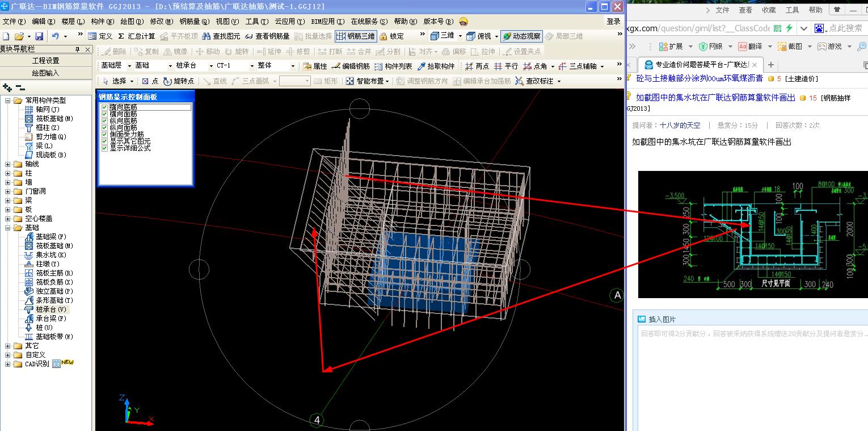Collapse the 常用构件类型 tree node
Screen dimensions: 868x431
click(8, 101)
